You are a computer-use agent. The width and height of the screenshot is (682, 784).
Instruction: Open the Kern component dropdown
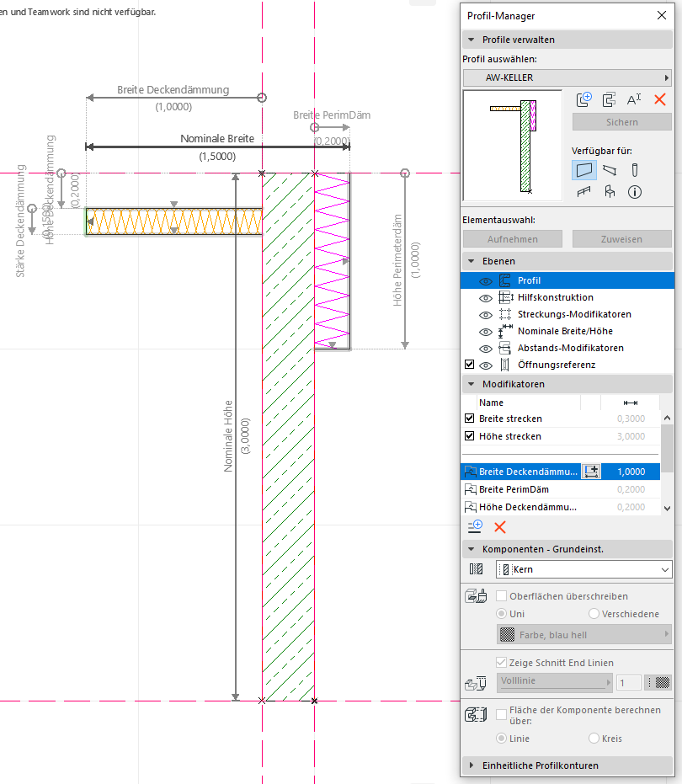583,570
